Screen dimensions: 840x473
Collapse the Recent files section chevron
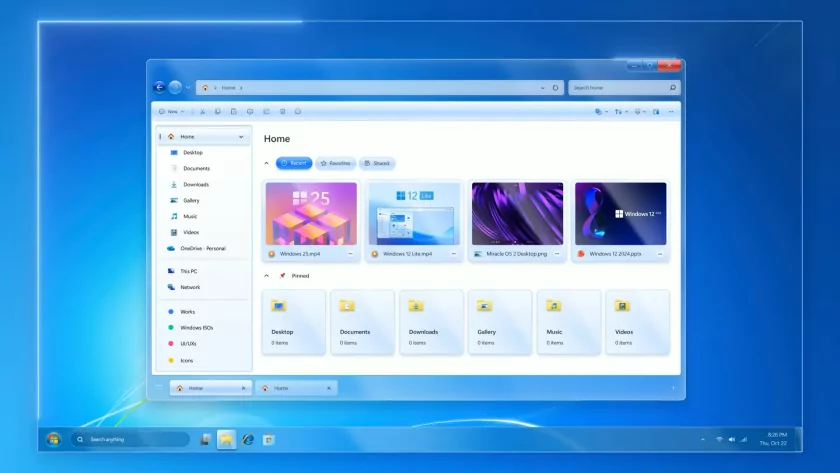[266, 163]
